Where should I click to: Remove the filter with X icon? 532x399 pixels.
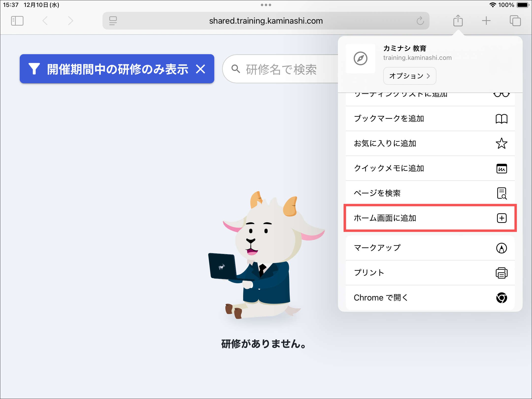point(200,69)
